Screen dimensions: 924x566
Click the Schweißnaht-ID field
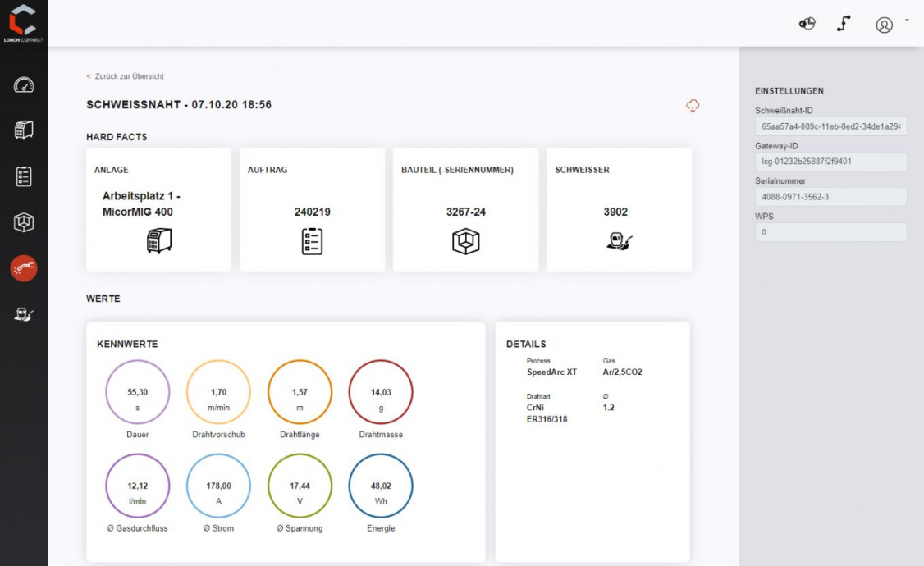coord(830,126)
